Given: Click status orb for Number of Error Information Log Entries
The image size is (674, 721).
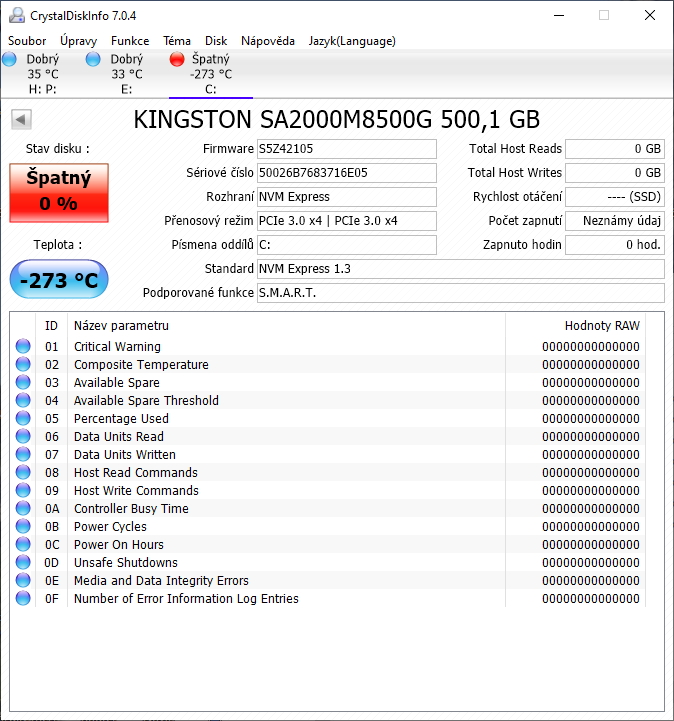Looking at the screenshot, I should (x=23, y=598).
